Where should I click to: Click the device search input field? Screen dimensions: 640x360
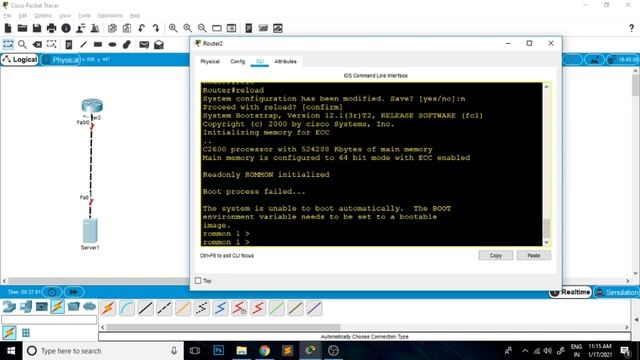(x=49, y=320)
